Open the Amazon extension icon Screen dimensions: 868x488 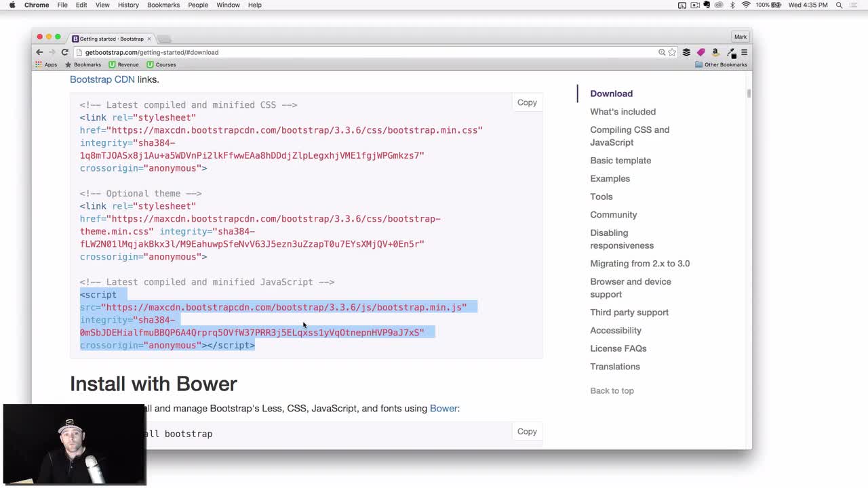[715, 52]
